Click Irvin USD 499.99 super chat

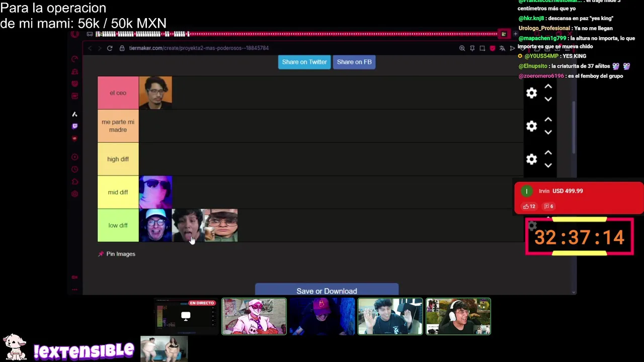click(x=579, y=198)
